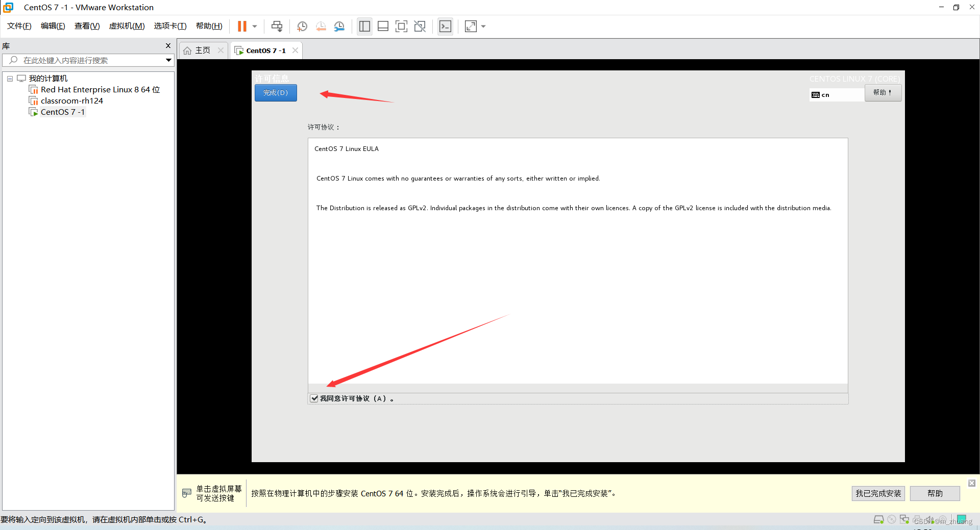Open the snapshot manager wrench-clock icon
Viewport: 980px width, 530px height.
tap(339, 26)
